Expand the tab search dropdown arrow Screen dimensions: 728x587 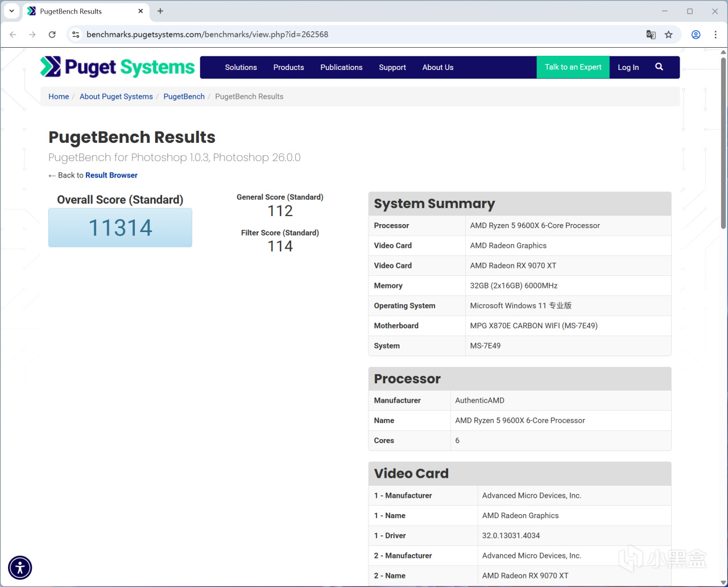[x=11, y=11]
